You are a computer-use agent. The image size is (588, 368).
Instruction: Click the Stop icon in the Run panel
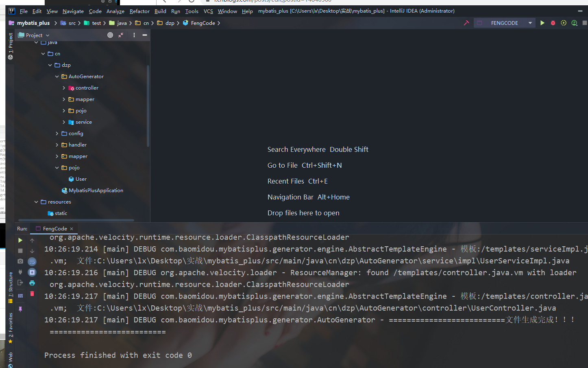click(x=20, y=251)
